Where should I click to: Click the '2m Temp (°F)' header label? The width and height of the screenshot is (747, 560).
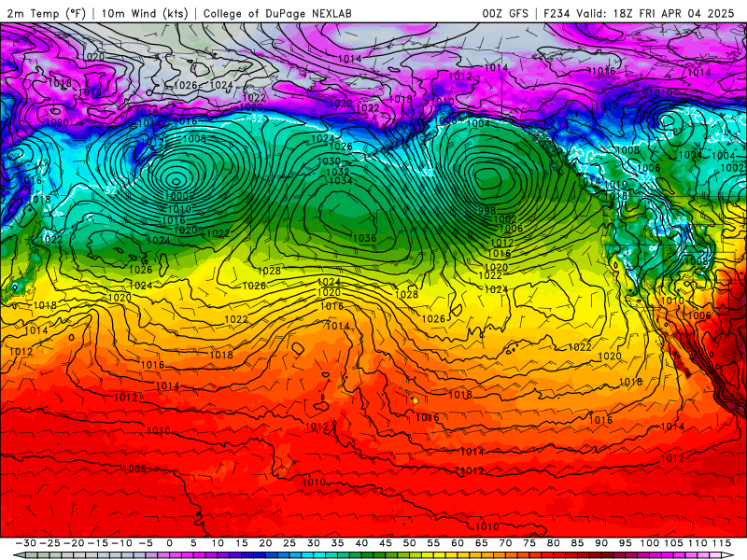tap(46, 13)
